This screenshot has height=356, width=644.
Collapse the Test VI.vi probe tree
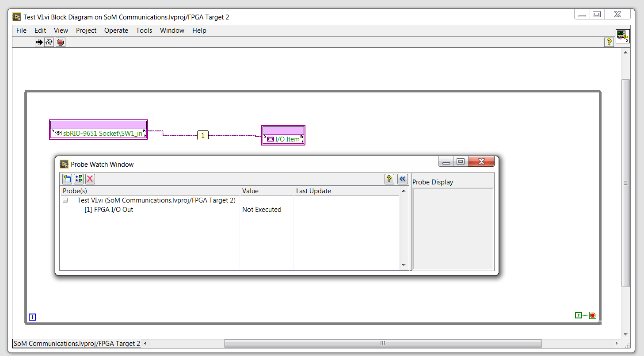pos(65,200)
